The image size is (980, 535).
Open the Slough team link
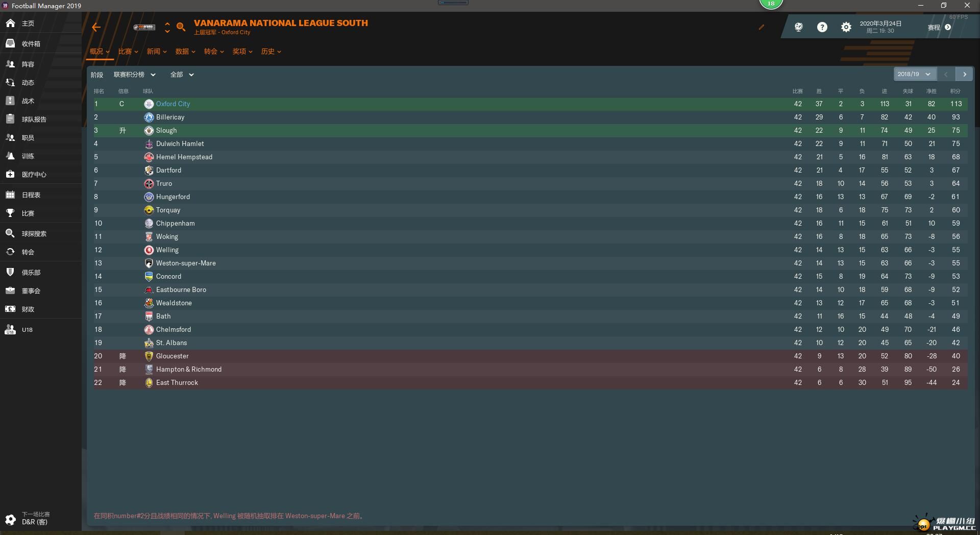(x=166, y=131)
